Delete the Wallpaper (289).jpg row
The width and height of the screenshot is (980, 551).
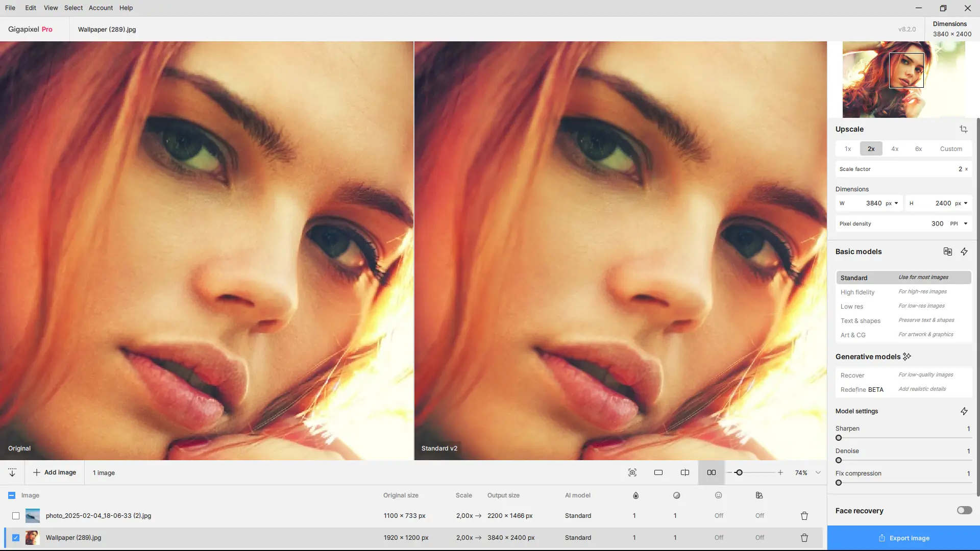(x=804, y=538)
